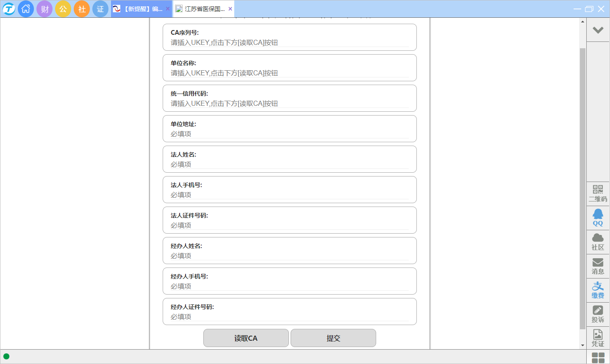Open the 社区 community cloud icon
Viewport: 610px width, 364px height.
pos(598,242)
